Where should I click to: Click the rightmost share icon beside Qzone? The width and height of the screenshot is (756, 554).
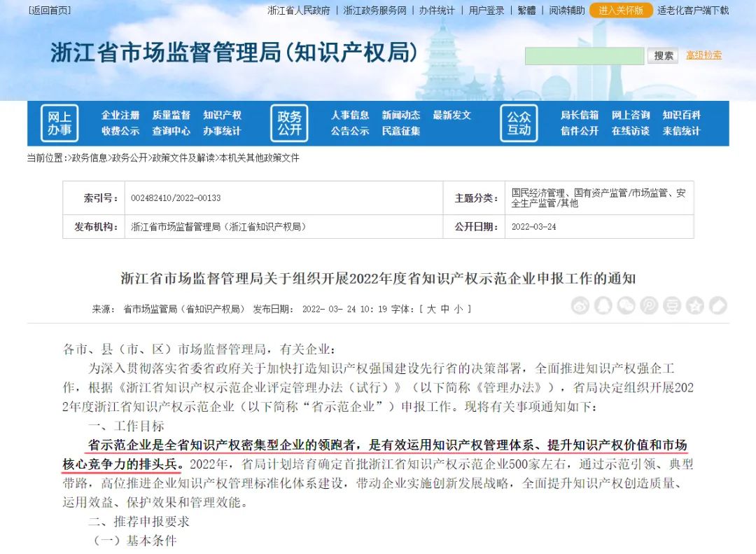click(x=717, y=305)
